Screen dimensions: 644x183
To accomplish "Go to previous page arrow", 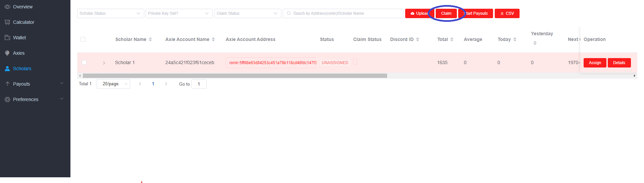I will click(x=140, y=84).
